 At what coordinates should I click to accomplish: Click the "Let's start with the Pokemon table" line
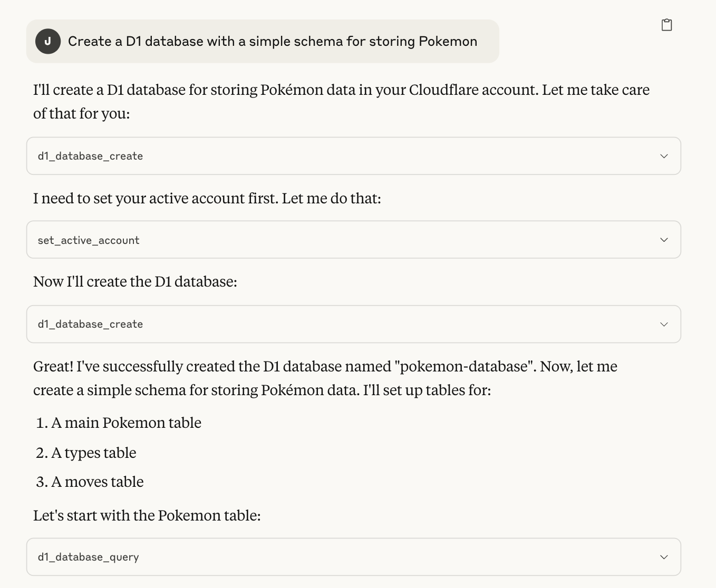[147, 515]
